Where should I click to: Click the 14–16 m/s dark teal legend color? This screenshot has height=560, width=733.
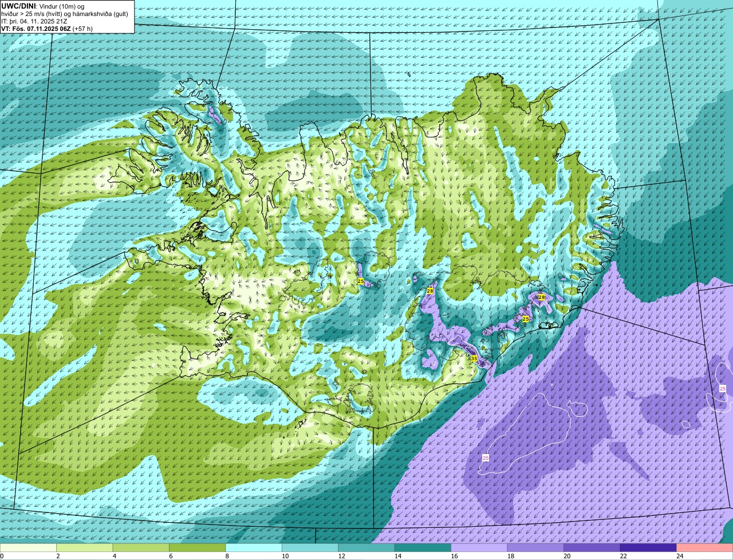pyautogui.click(x=423, y=547)
